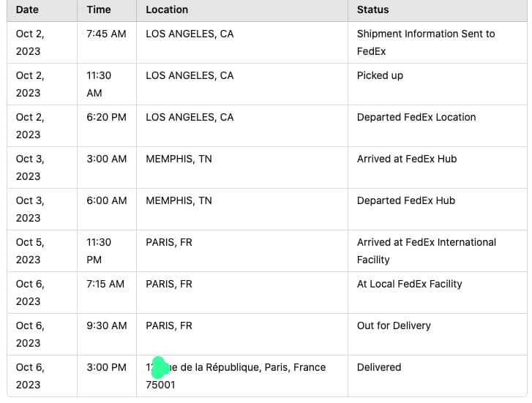
Task: Click "Arrived at FedEx International Facility" status
Action: click(x=426, y=250)
